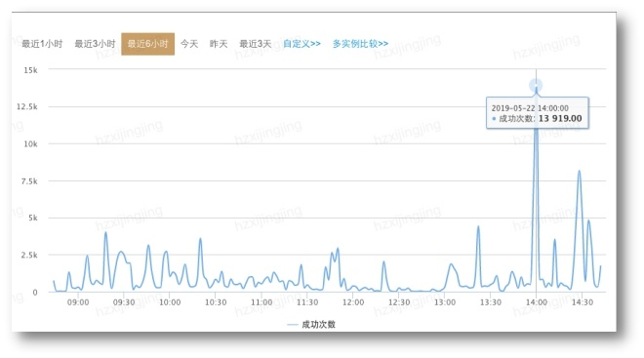The height and width of the screenshot is (358, 644).
Task: Click the 13 919.00 tooltip value
Action: point(560,119)
